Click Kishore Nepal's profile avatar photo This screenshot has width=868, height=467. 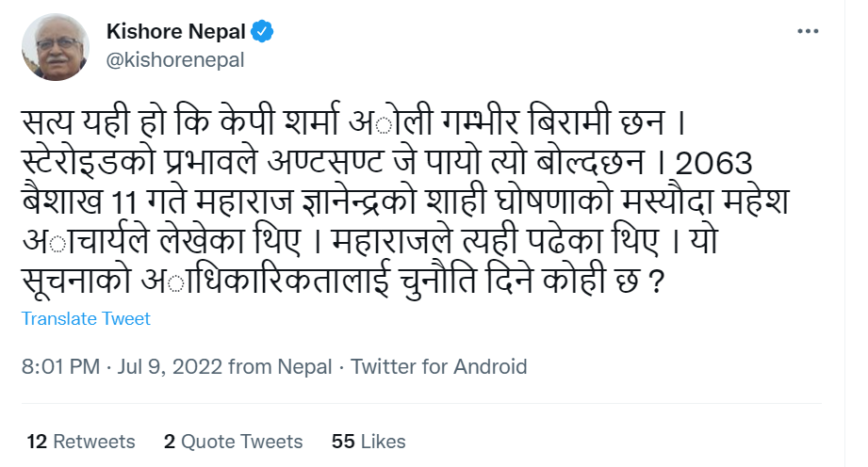coord(55,47)
